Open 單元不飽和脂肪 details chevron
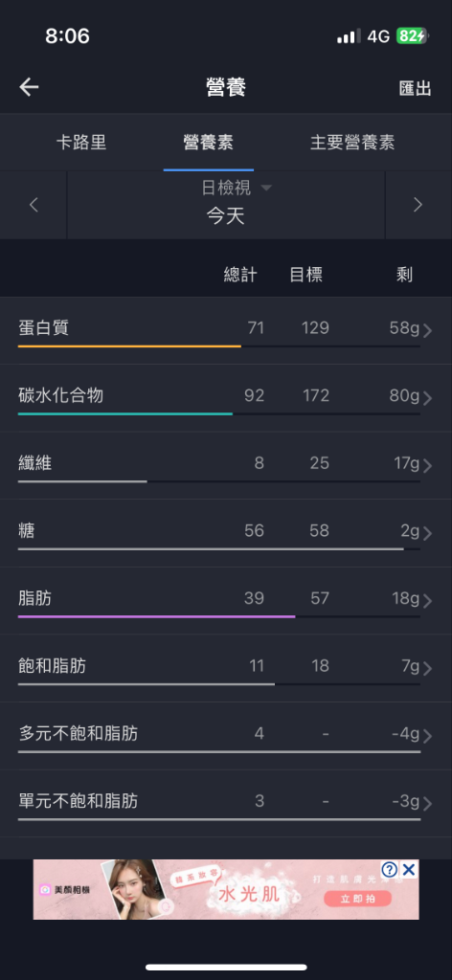This screenshot has width=452, height=980. pos(428,804)
